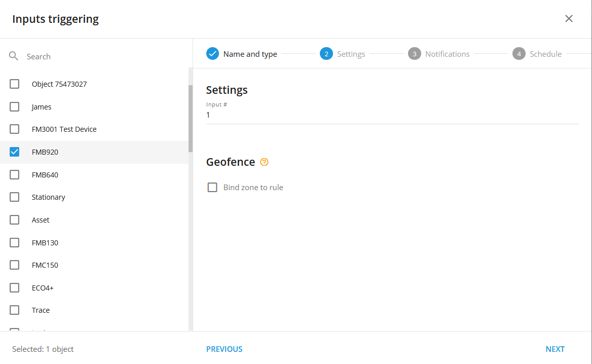Close the Inputs triggering dialog
The width and height of the screenshot is (592, 364).
coord(569,18)
